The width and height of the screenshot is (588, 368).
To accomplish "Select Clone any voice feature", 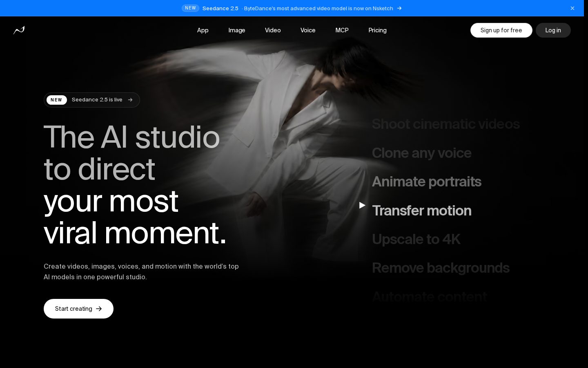I will tap(421, 153).
